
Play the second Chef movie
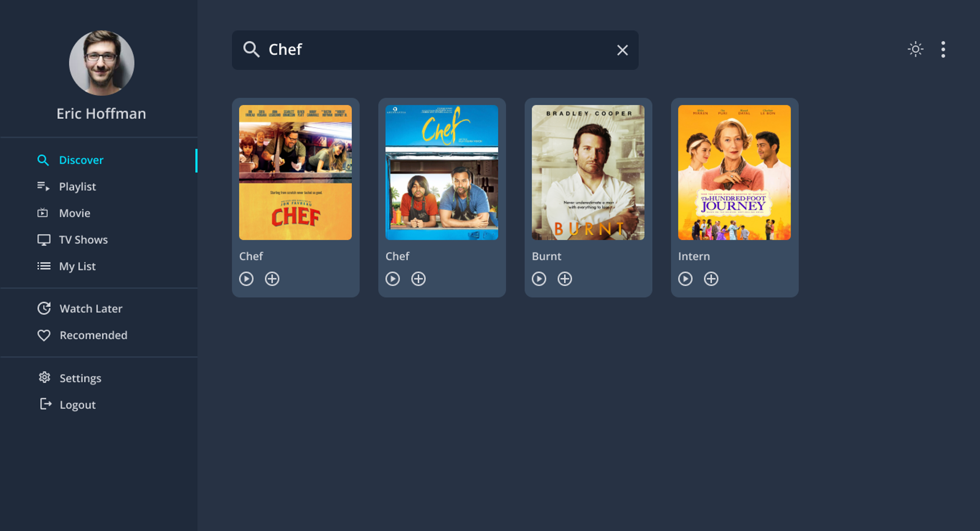point(393,279)
